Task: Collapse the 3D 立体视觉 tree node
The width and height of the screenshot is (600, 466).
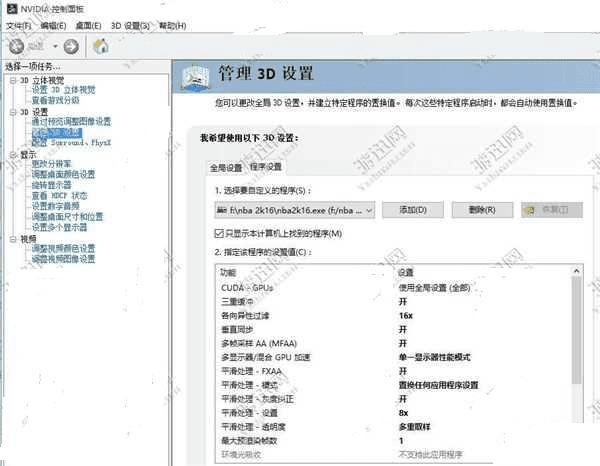Action: coord(13,80)
